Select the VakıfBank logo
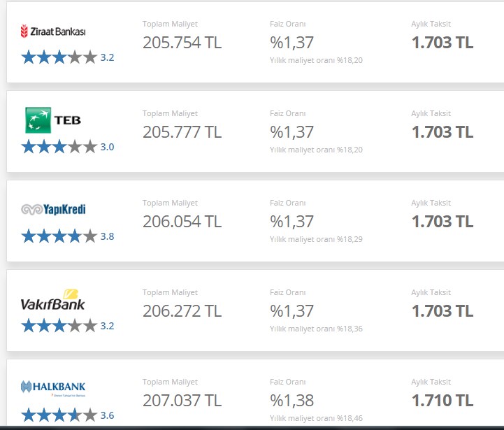The image size is (504, 430). (52, 300)
